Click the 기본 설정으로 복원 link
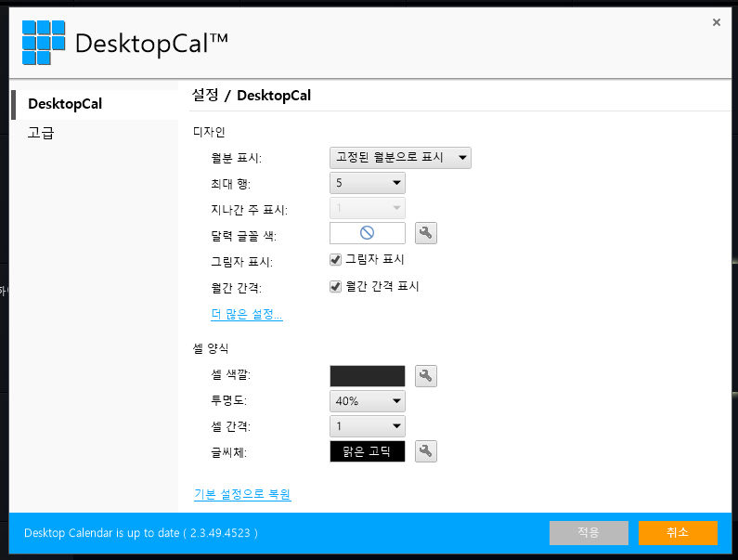 [x=242, y=494]
